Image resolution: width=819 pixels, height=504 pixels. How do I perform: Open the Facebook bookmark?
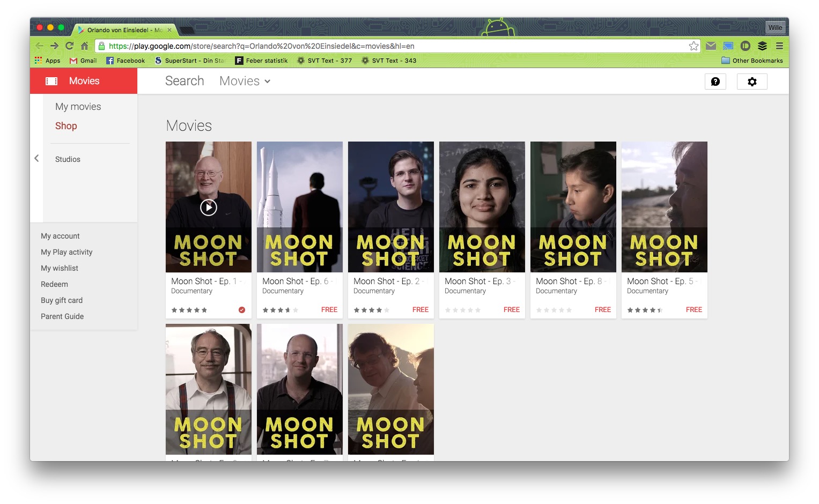coord(126,61)
